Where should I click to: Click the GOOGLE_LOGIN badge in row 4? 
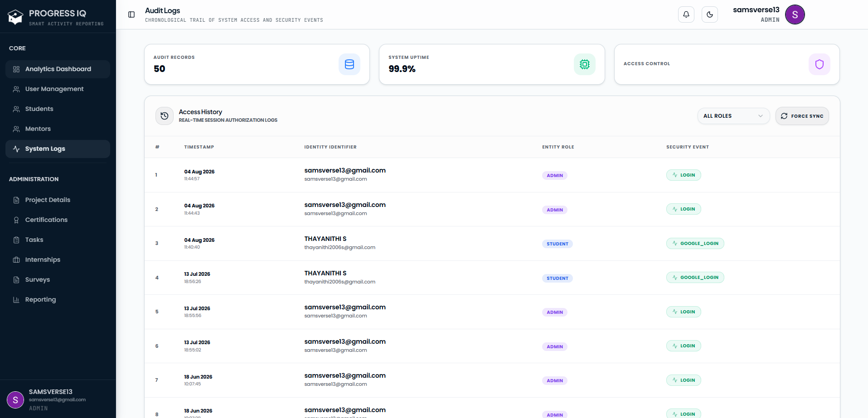(x=695, y=278)
